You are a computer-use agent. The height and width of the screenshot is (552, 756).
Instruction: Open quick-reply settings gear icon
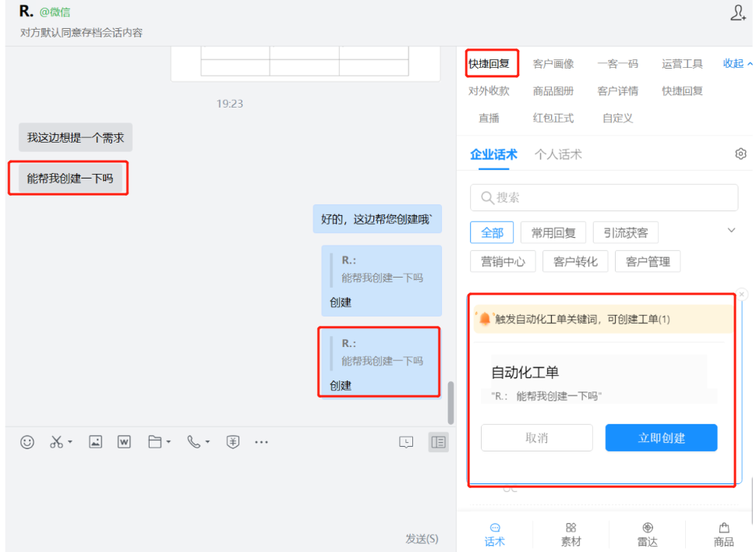click(x=740, y=154)
